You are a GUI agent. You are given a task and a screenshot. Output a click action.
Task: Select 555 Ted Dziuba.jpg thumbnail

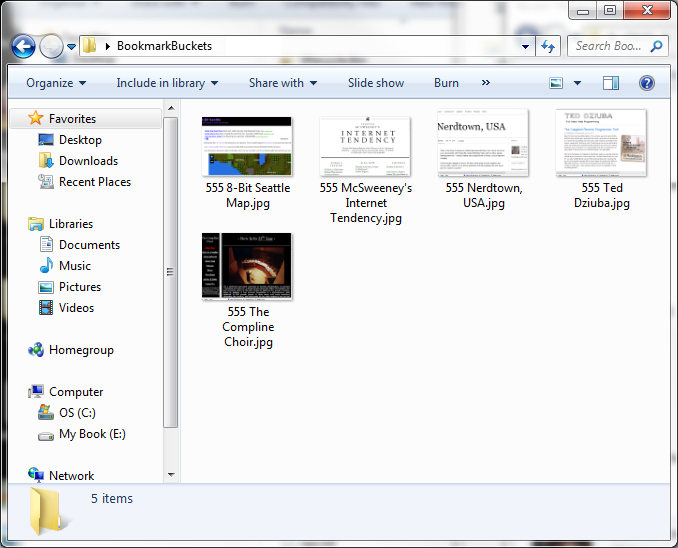[x=601, y=143]
